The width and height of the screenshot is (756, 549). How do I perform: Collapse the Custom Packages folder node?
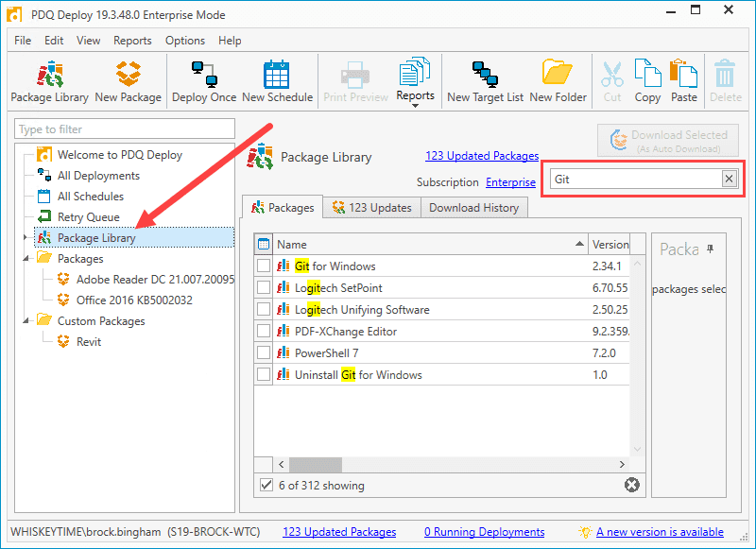click(26, 320)
